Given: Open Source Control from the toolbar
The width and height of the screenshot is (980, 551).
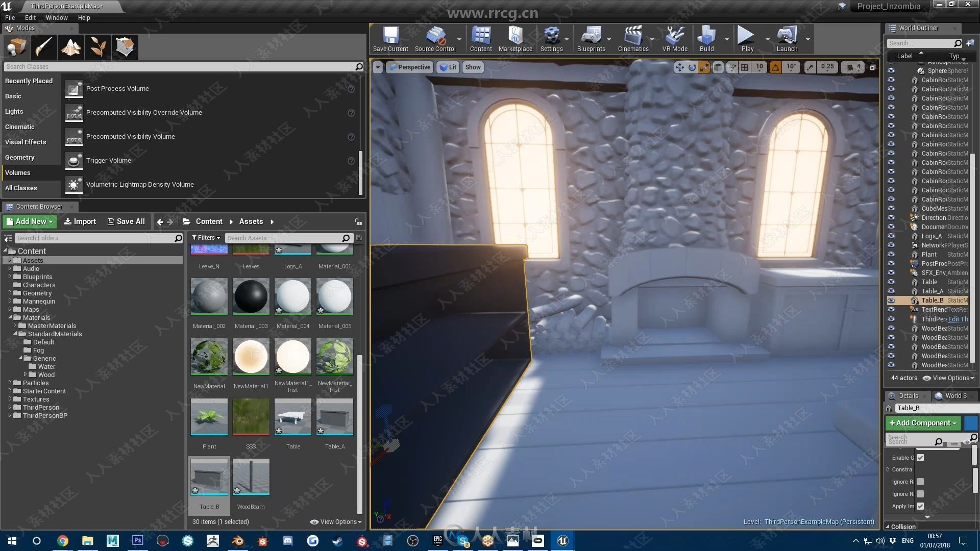Looking at the screenshot, I should click(435, 39).
